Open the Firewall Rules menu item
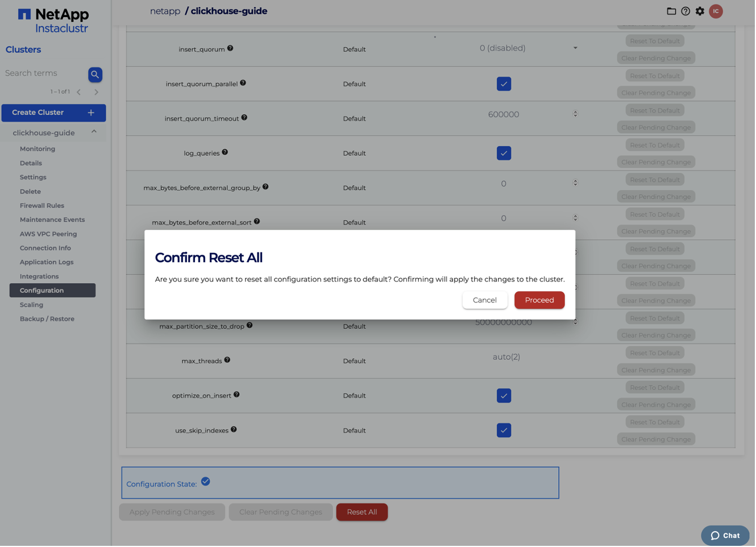Viewport: 756px width, 547px height. (x=42, y=206)
